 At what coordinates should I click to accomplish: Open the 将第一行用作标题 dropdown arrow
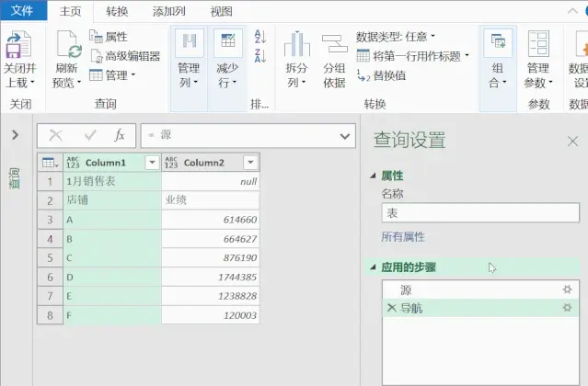(467, 56)
